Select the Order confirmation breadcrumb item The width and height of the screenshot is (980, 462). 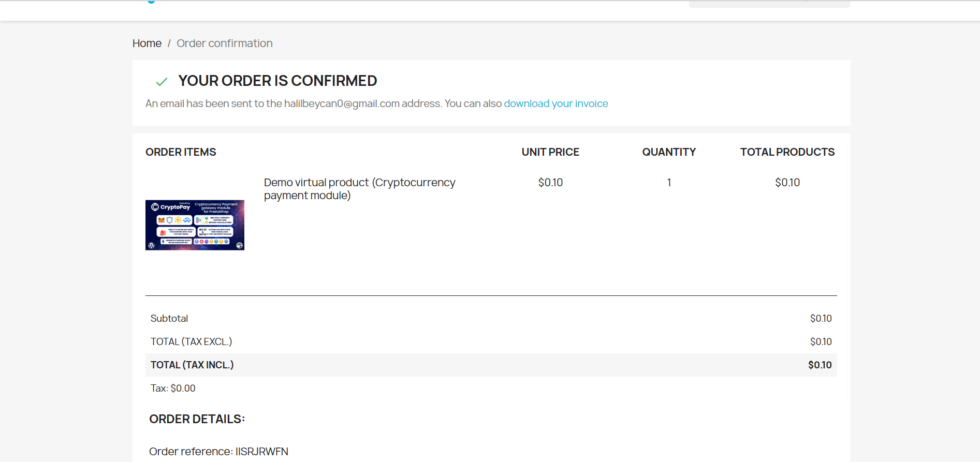pos(224,43)
